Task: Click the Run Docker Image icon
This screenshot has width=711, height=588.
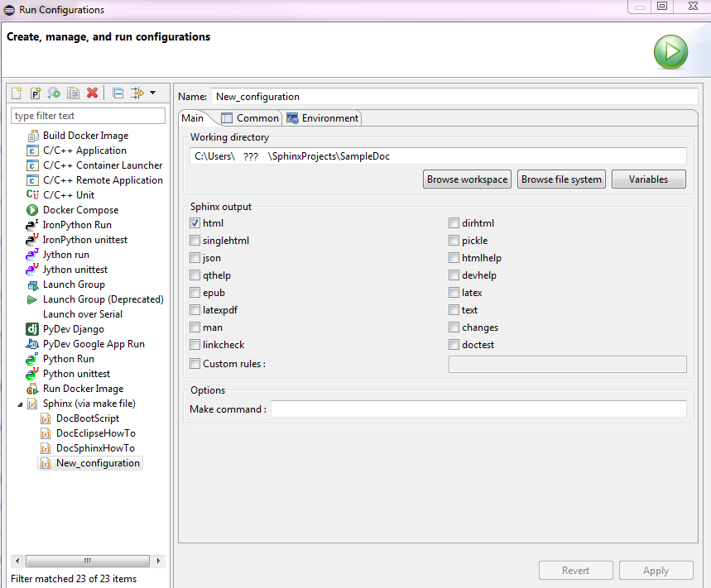Action: (x=32, y=390)
